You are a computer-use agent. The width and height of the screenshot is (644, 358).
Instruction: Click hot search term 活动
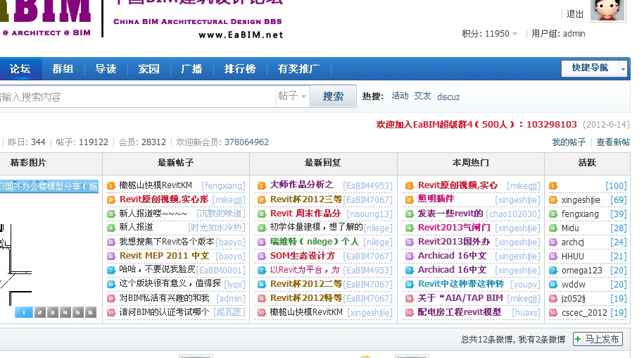(400, 96)
